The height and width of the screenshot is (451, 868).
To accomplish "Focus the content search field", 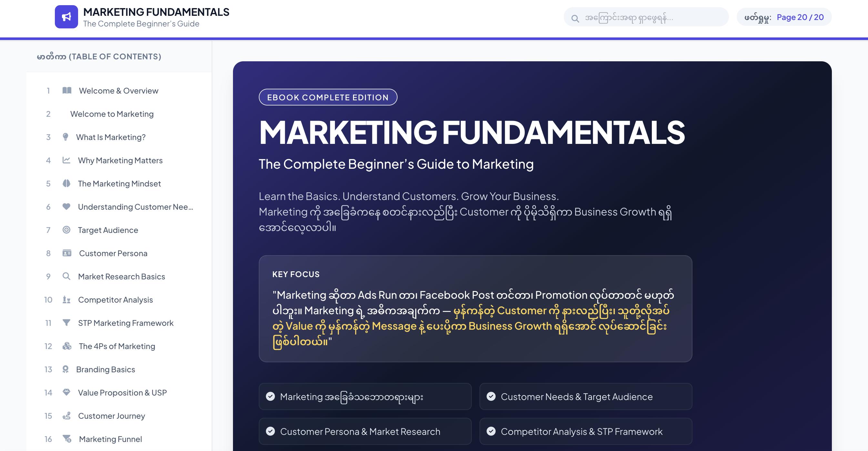I will point(646,17).
